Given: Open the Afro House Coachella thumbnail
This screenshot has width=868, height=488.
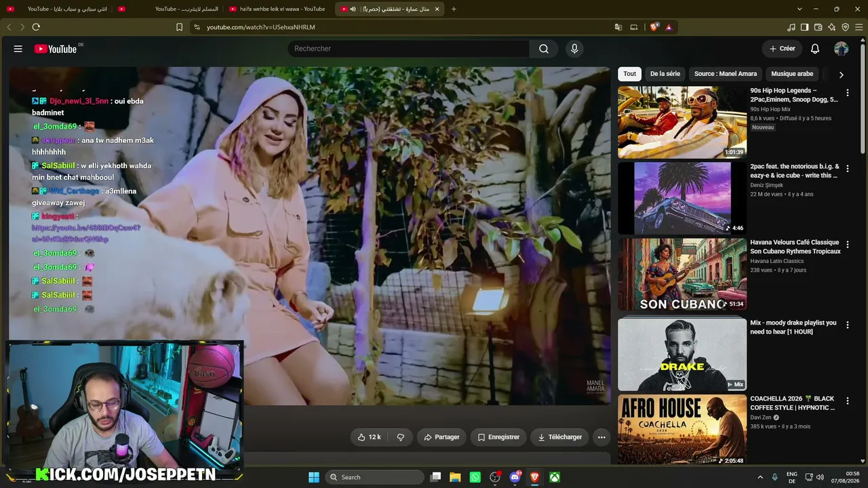Looking at the screenshot, I should [x=682, y=430].
